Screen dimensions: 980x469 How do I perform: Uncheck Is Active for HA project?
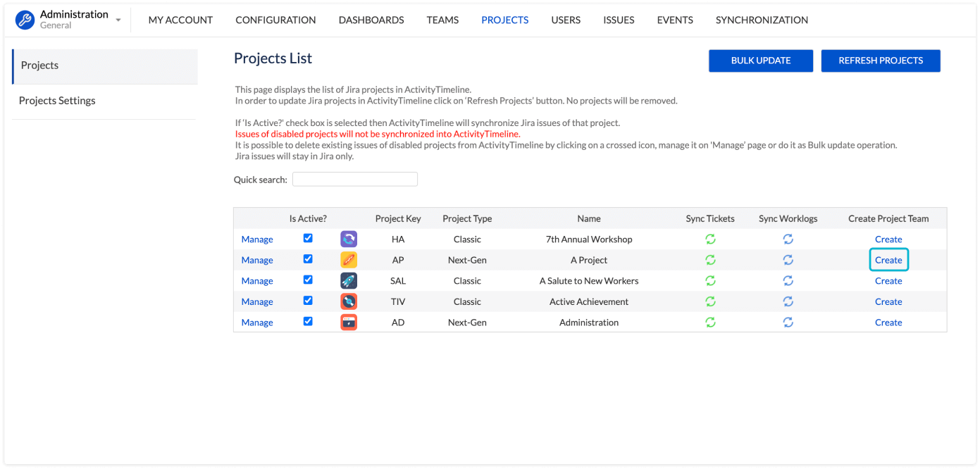pyautogui.click(x=308, y=238)
